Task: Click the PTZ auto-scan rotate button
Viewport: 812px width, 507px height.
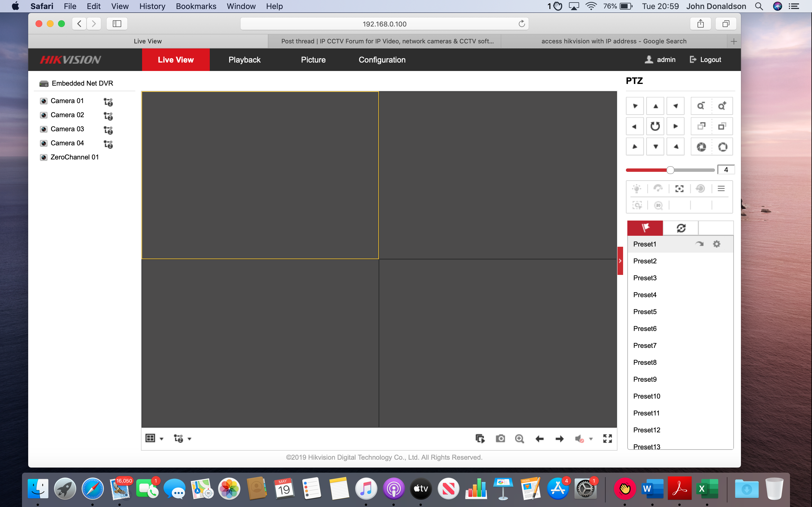Action: [655, 126]
